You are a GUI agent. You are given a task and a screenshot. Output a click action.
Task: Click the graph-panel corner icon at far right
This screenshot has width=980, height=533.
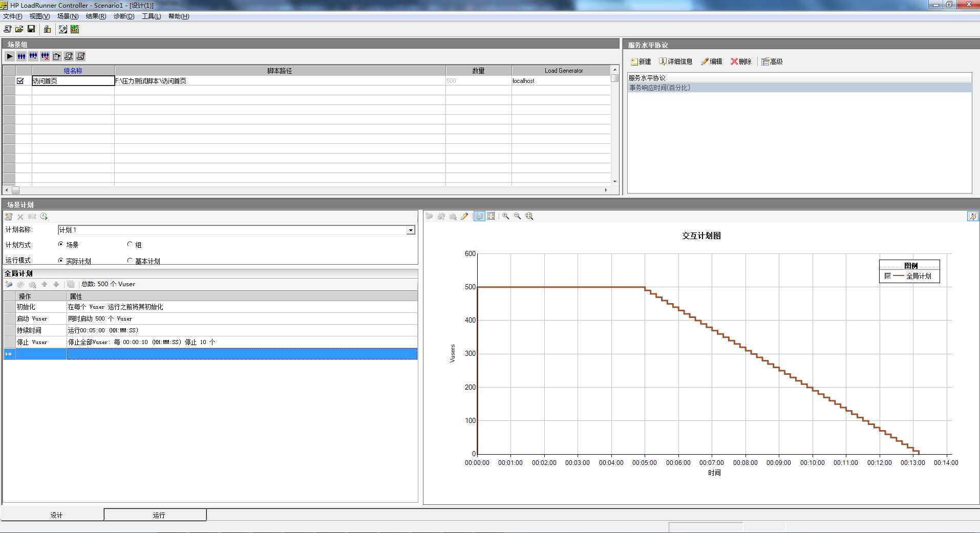click(x=972, y=216)
